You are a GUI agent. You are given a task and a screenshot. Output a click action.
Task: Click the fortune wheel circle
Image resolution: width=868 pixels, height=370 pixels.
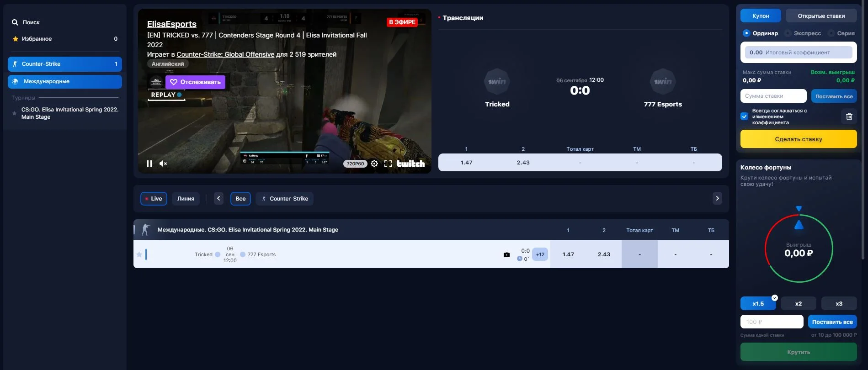pyautogui.click(x=799, y=249)
